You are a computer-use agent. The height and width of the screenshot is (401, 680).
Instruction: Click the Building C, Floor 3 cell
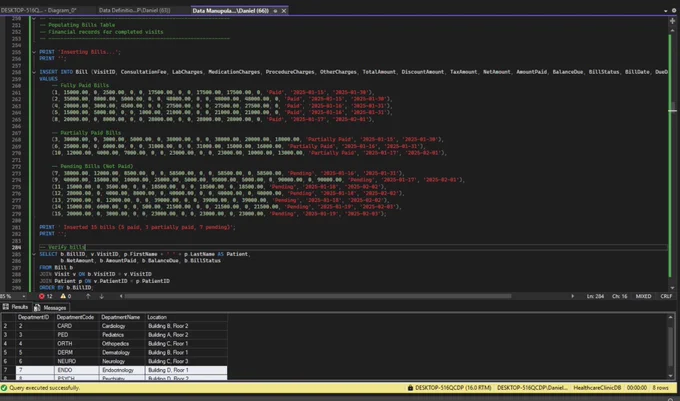pos(186,361)
